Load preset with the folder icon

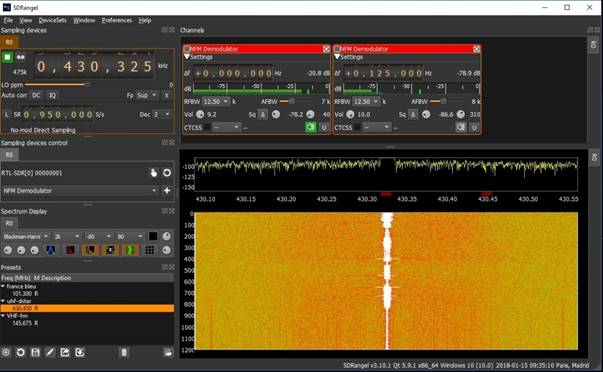[x=168, y=352]
